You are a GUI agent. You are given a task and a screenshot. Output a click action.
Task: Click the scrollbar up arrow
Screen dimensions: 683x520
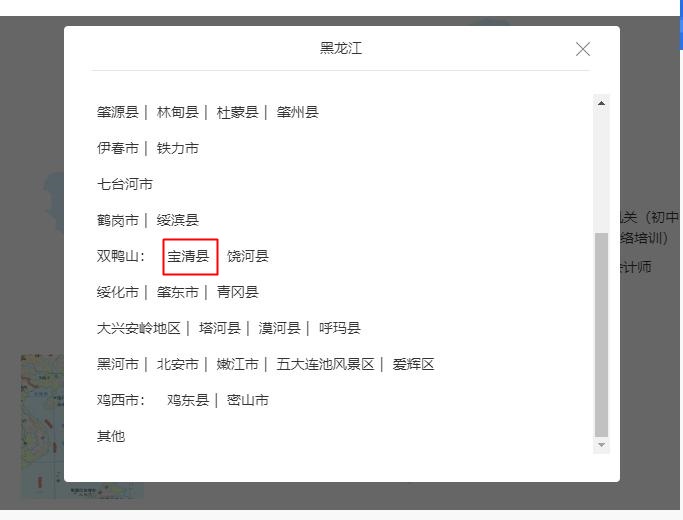(601, 103)
